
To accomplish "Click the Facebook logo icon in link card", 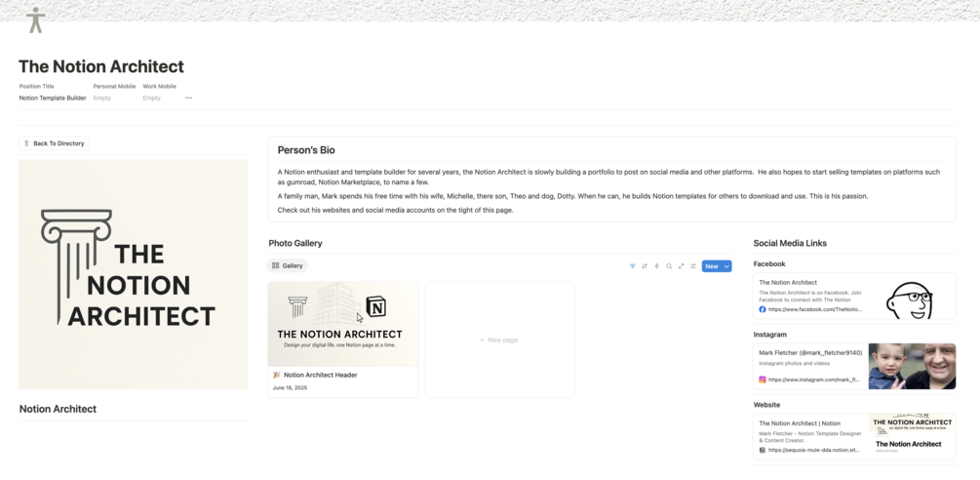I will tap(763, 309).
